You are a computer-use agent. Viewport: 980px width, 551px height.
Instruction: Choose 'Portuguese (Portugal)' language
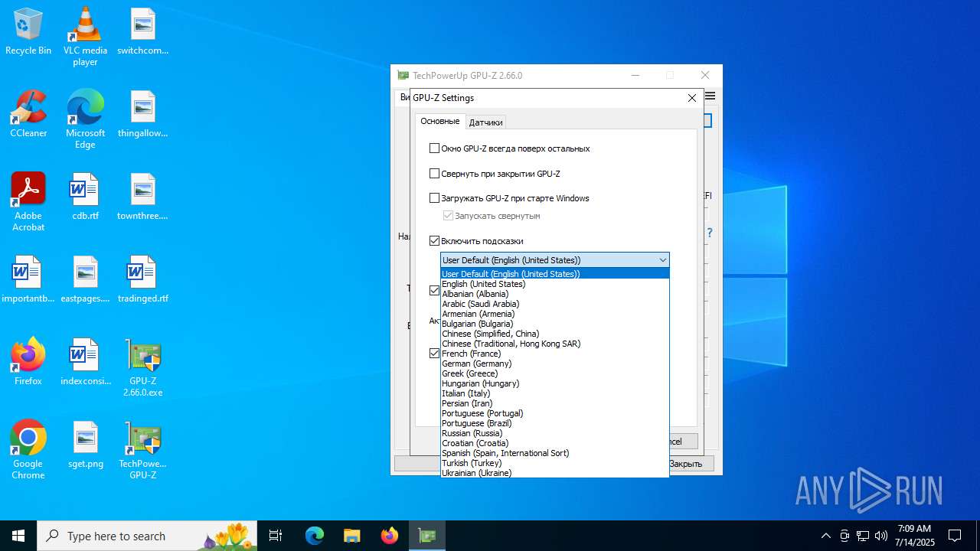(x=555, y=413)
